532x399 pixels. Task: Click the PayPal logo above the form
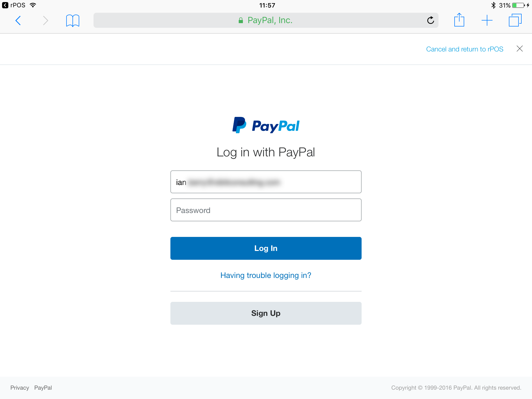266,125
